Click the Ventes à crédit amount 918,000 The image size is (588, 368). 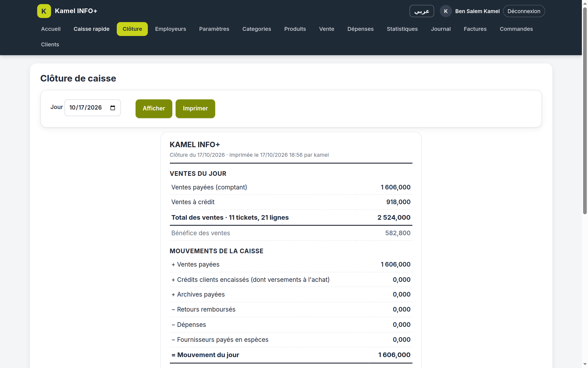398,202
